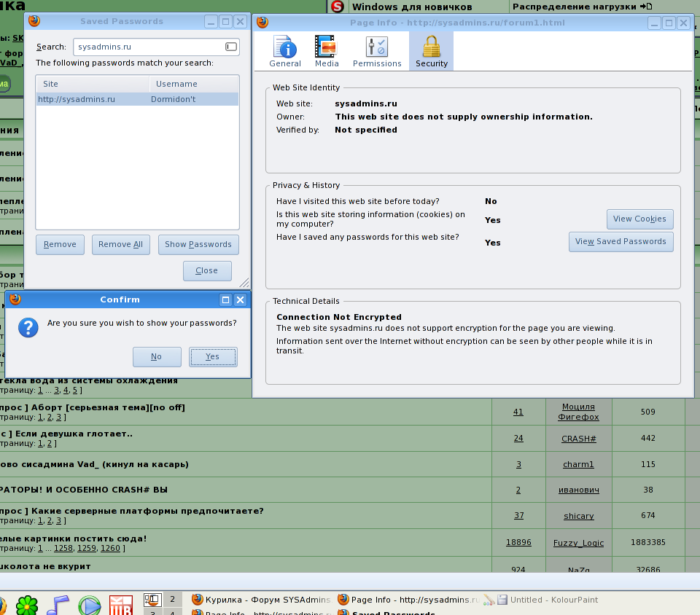700x615 pixels.
Task: Open author link shicary
Action: (x=578, y=516)
